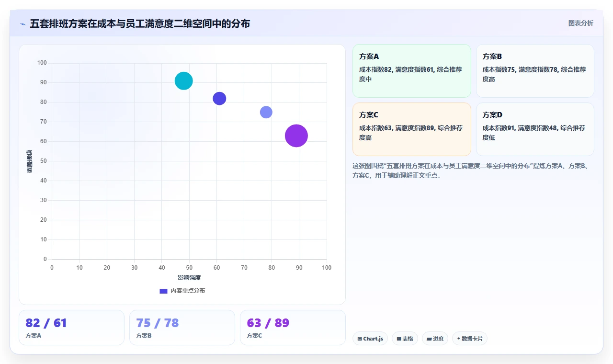Select the dark indigo bubble on chart

click(x=219, y=98)
